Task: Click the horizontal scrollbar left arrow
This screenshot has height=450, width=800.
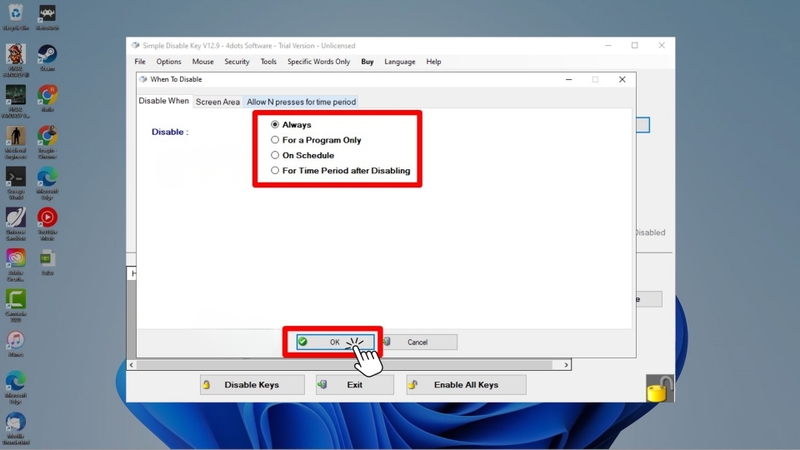Action: [132, 365]
